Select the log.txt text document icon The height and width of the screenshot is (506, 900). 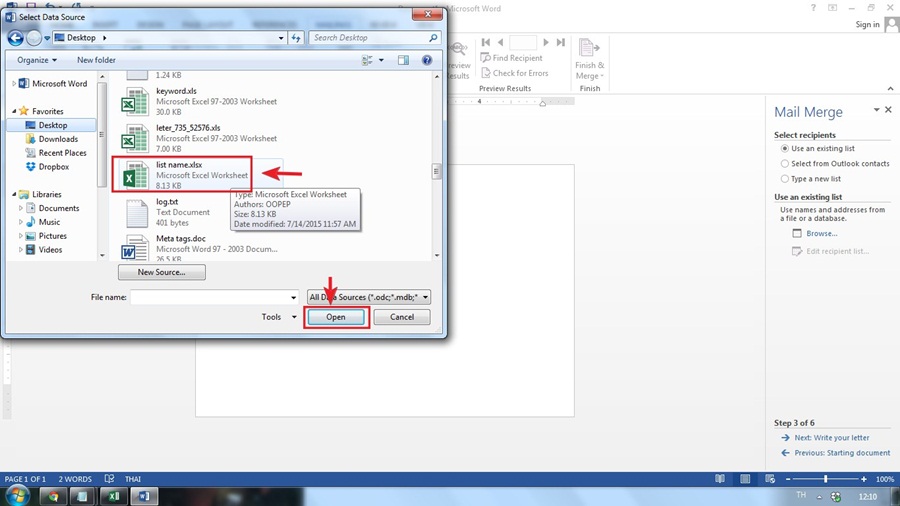137,213
